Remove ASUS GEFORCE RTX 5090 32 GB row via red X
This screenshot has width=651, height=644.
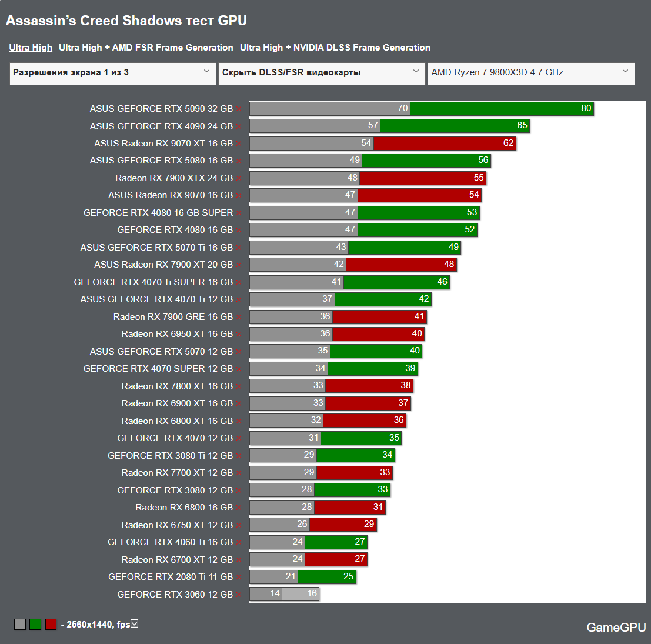(x=239, y=109)
